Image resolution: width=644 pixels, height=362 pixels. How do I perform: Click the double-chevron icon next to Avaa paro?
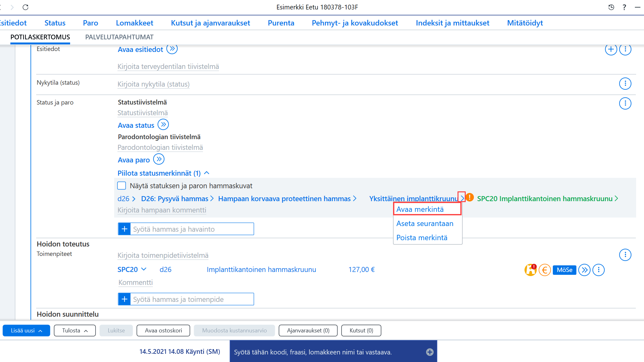[x=159, y=159]
